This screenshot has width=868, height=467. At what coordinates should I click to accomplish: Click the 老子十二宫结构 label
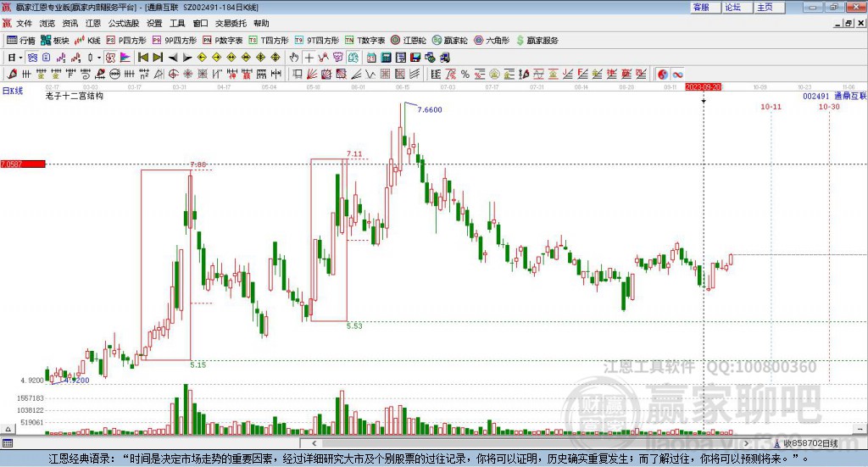(75, 96)
